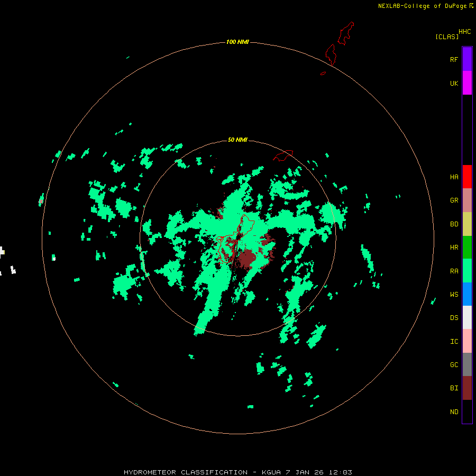Click the BI legend label
This screenshot has height=476, width=476.
click(x=454, y=388)
